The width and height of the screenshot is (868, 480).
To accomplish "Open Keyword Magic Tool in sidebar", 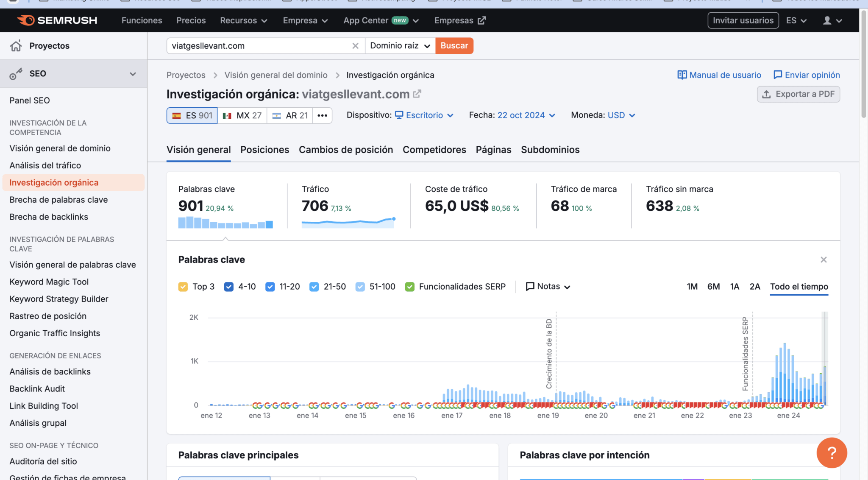I will tap(49, 282).
